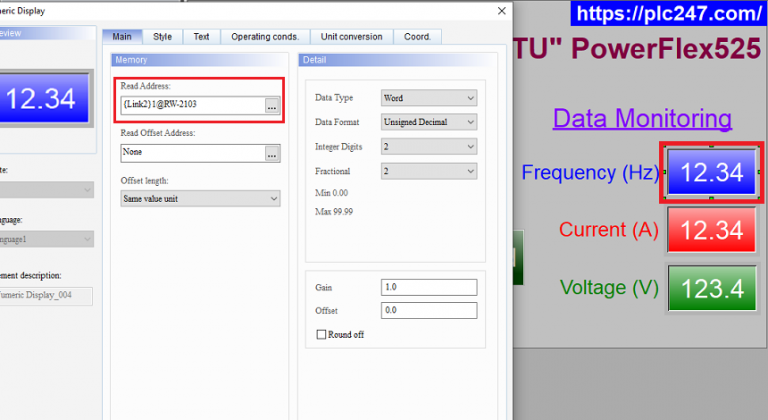Screen dimensions: 768x420
Task: Close the Numeric Display dialog
Action: click(502, 11)
